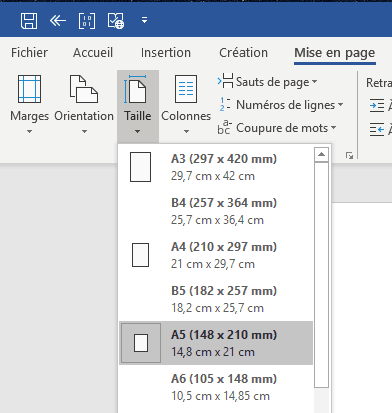Click the Sauts de page icon
The width and height of the screenshot is (392, 413).
pyautogui.click(x=226, y=81)
